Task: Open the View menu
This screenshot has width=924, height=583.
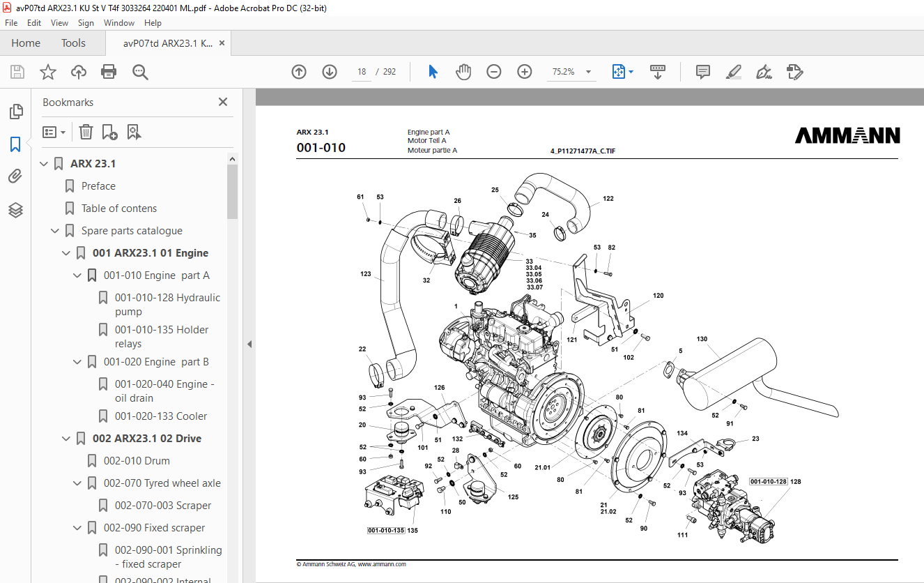Action: pyautogui.click(x=59, y=23)
